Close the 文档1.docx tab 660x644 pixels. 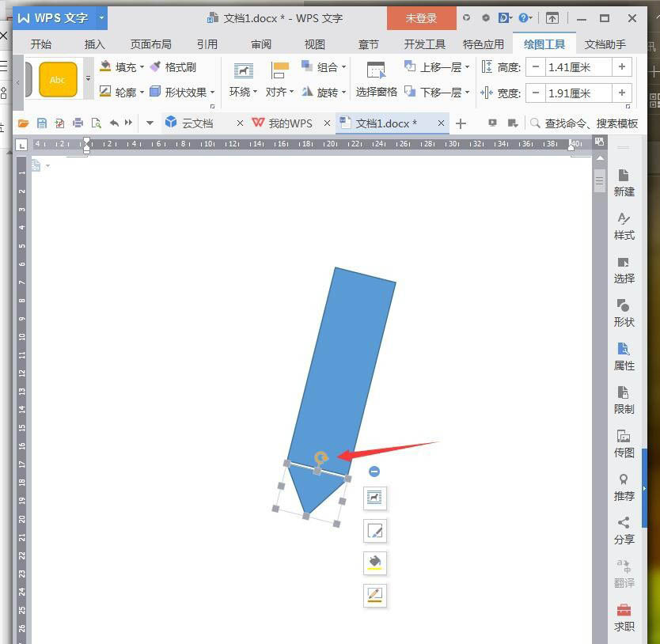tap(441, 123)
